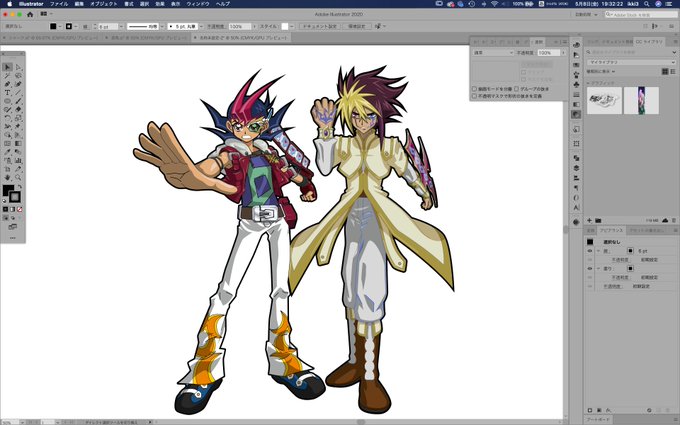This screenshot has height=425, width=680.
Task: Swap fill and stroke arrow
Action: tap(20, 187)
